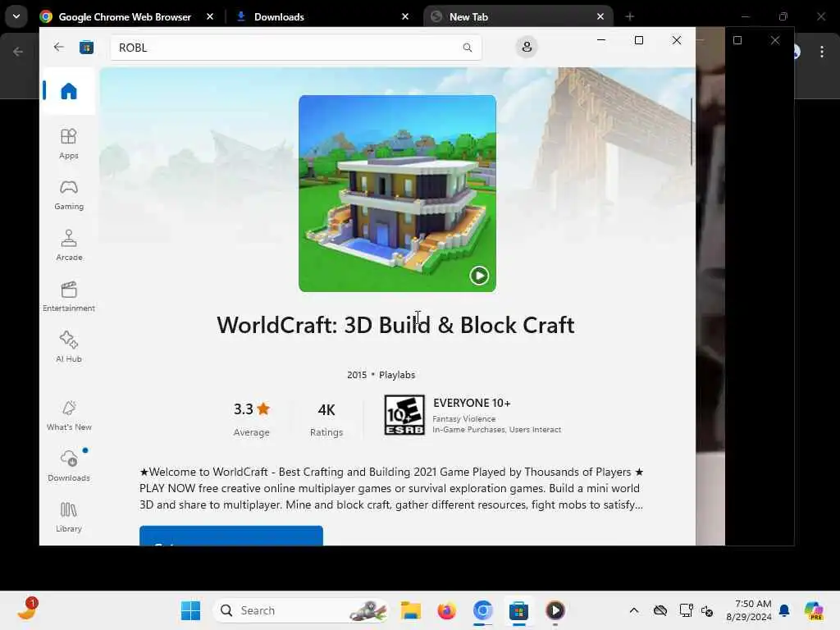Viewport: 840px width, 630px height.
Task: Open the AI Hub section
Action: [69, 347]
